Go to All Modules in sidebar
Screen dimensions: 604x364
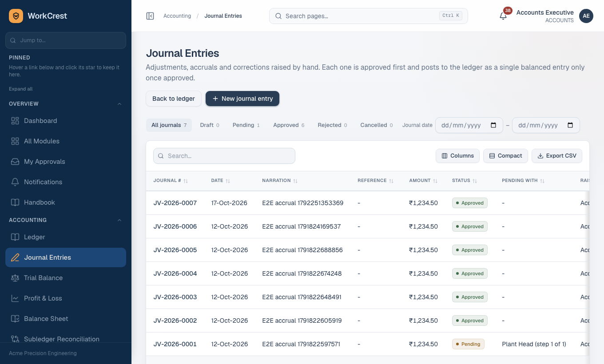(66, 141)
